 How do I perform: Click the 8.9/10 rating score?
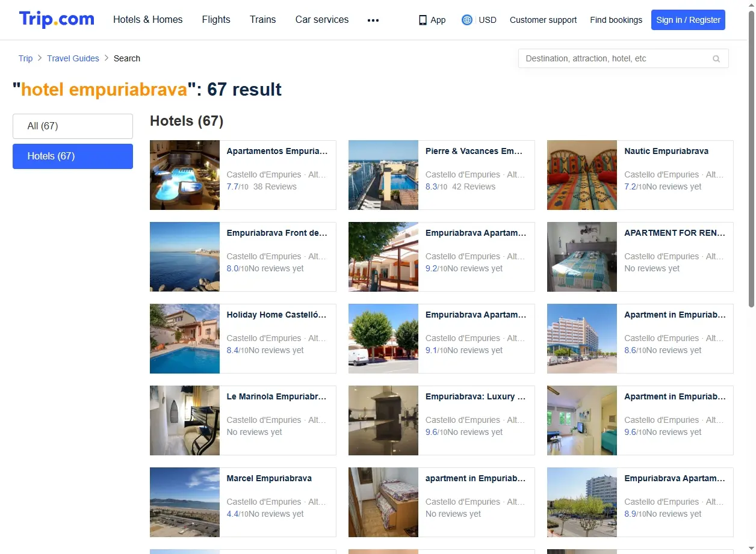click(635, 514)
